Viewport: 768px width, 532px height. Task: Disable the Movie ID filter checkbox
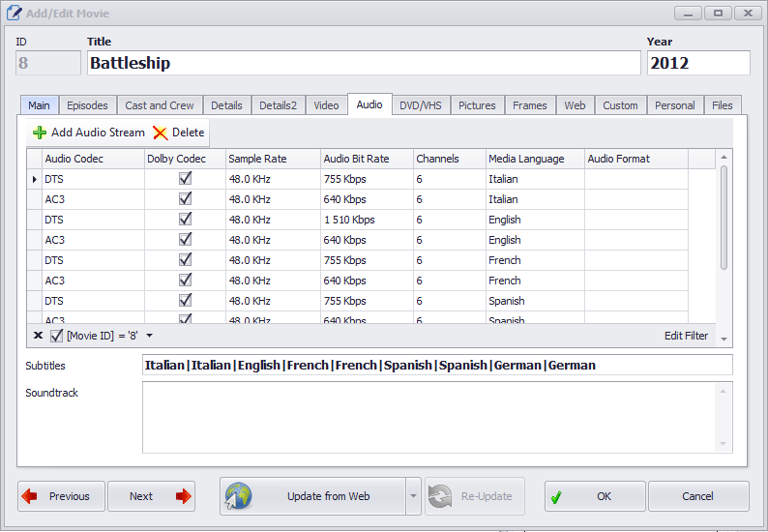point(56,336)
